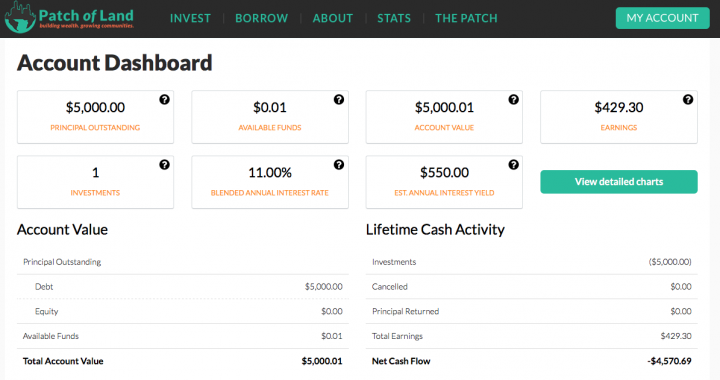The image size is (720, 380).
Task: Open help icon for Principal Outstanding
Action: 164,100
